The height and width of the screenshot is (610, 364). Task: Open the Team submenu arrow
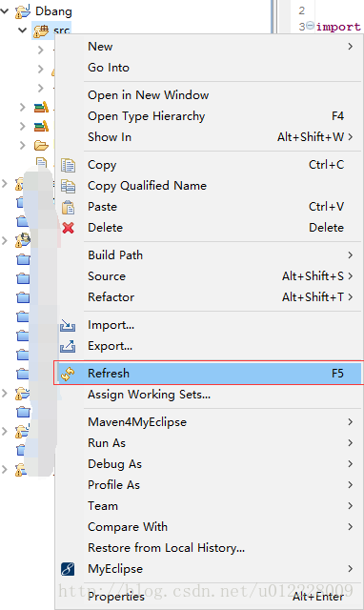351,506
